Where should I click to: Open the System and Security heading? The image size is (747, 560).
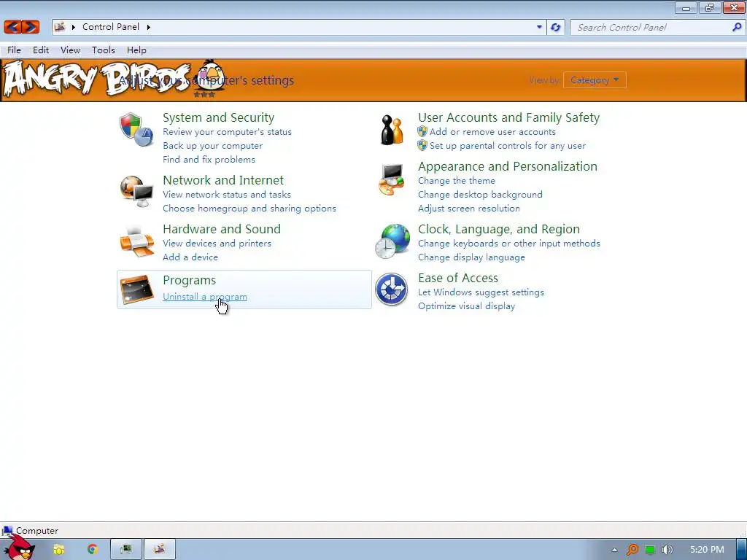click(x=219, y=117)
